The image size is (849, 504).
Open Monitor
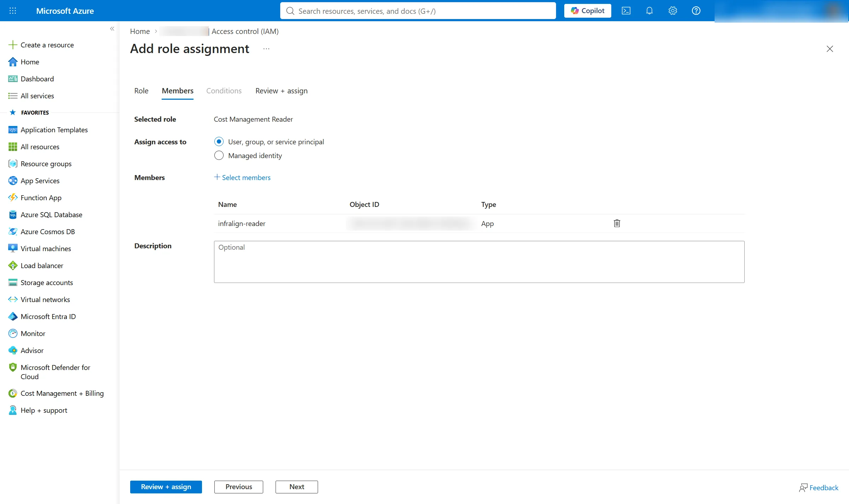pos(33,334)
